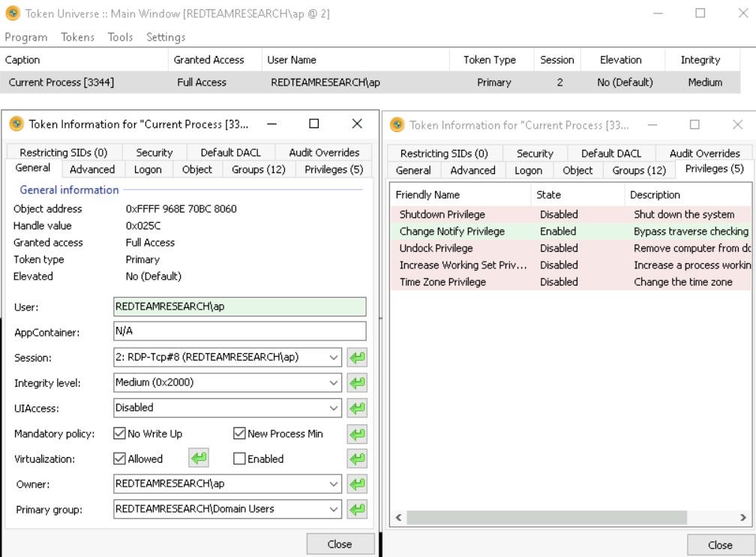Click the Handle value 0x025C
The height and width of the screenshot is (557, 756).
pos(143,226)
